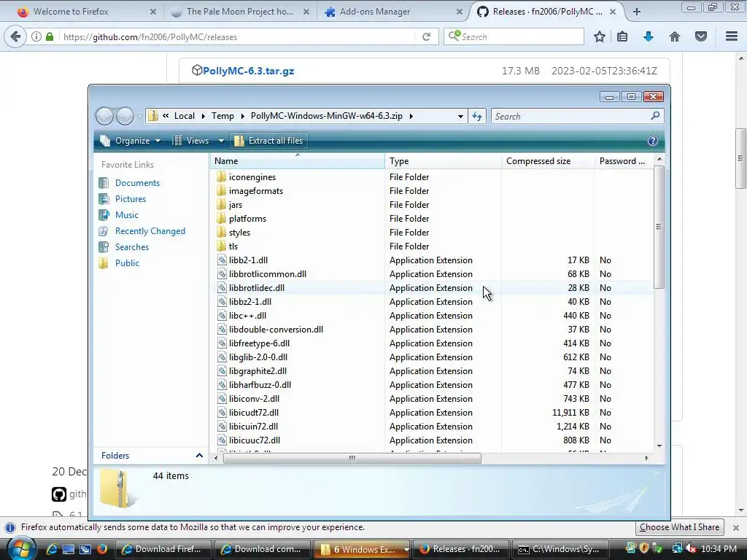Screen dimensions: 747x560
Task: Click the Pocket icon in the Firefox toolbar
Action: (x=701, y=36)
